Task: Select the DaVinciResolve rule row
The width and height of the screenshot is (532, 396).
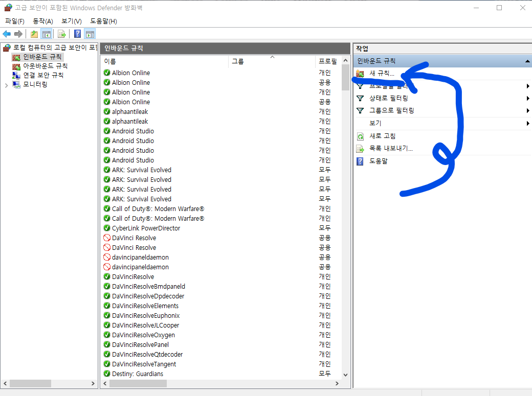Action: tap(221, 276)
